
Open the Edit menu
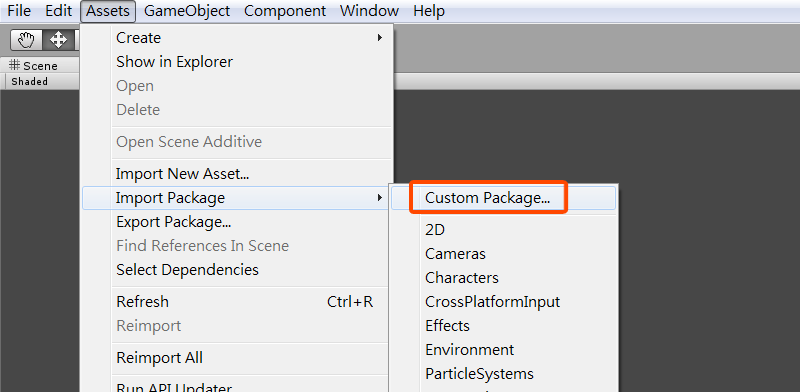[x=59, y=11]
